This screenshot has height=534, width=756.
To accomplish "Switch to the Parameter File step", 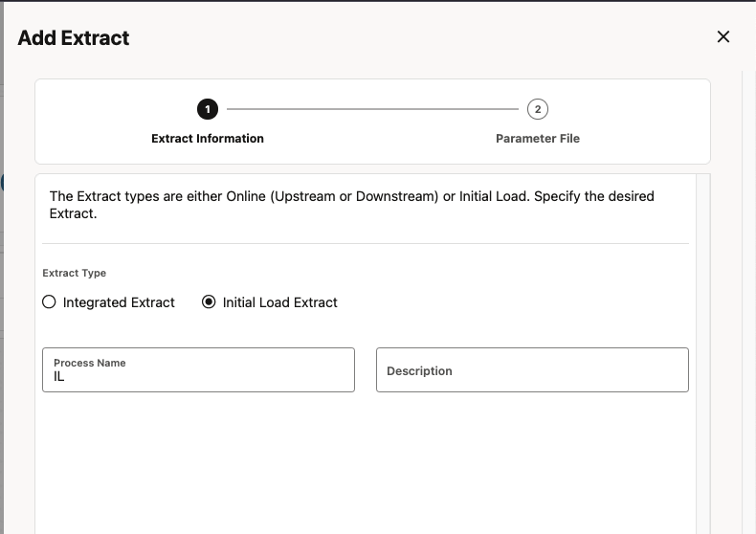I will click(538, 139).
